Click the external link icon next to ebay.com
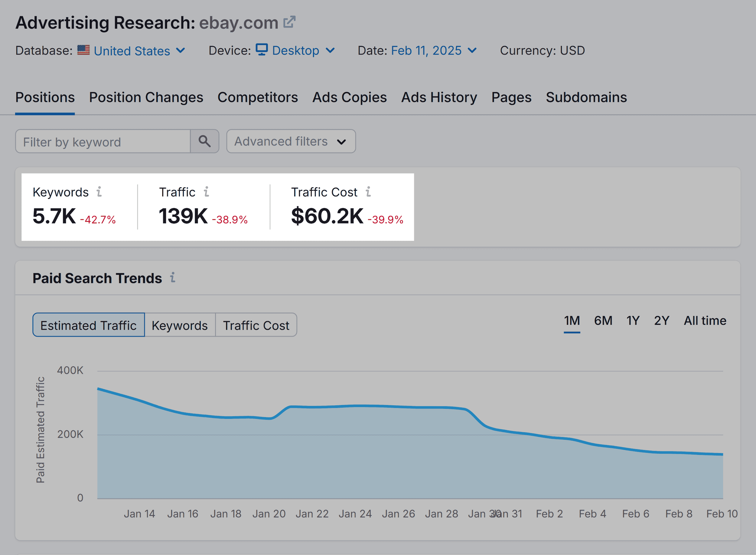The height and width of the screenshot is (555, 756). [289, 22]
